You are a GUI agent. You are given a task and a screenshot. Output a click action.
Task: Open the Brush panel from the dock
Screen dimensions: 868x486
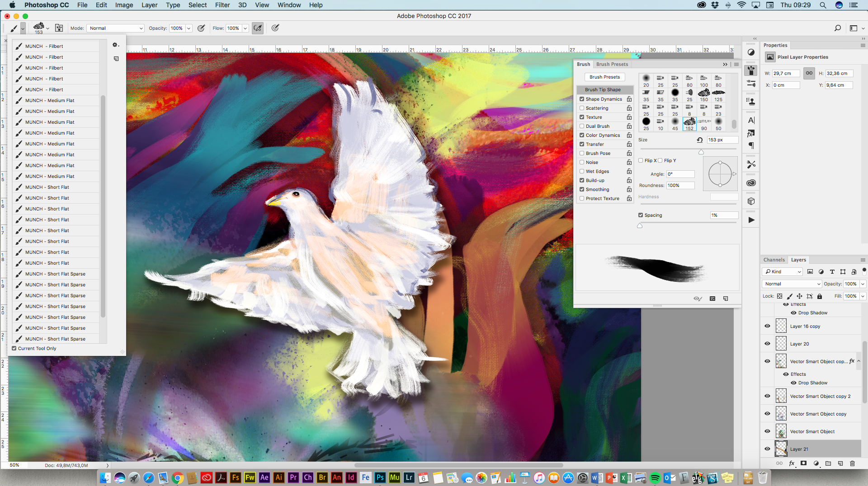coord(751,70)
